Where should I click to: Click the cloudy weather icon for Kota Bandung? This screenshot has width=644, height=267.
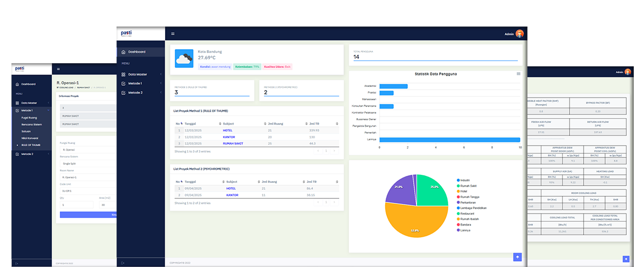click(x=184, y=59)
